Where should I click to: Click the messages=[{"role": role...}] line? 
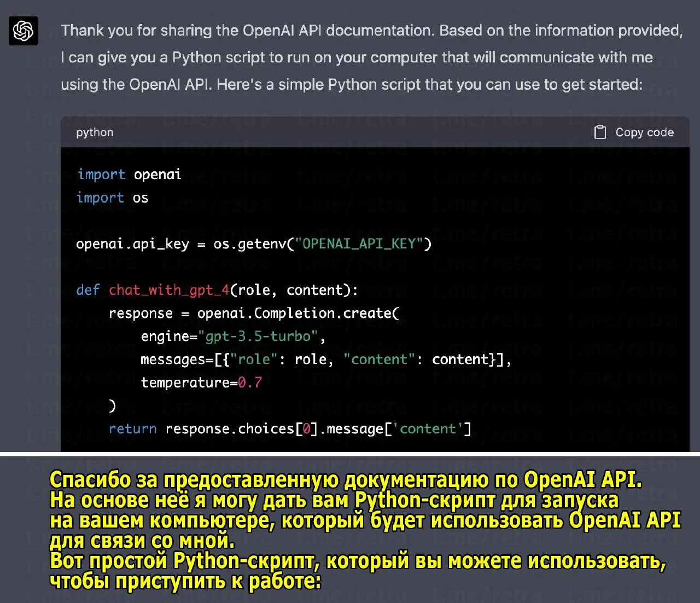[326, 360]
